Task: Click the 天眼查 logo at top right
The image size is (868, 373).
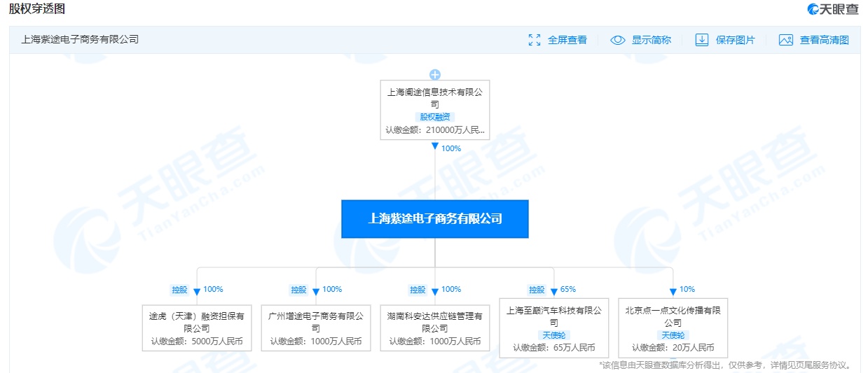Action: point(833,9)
